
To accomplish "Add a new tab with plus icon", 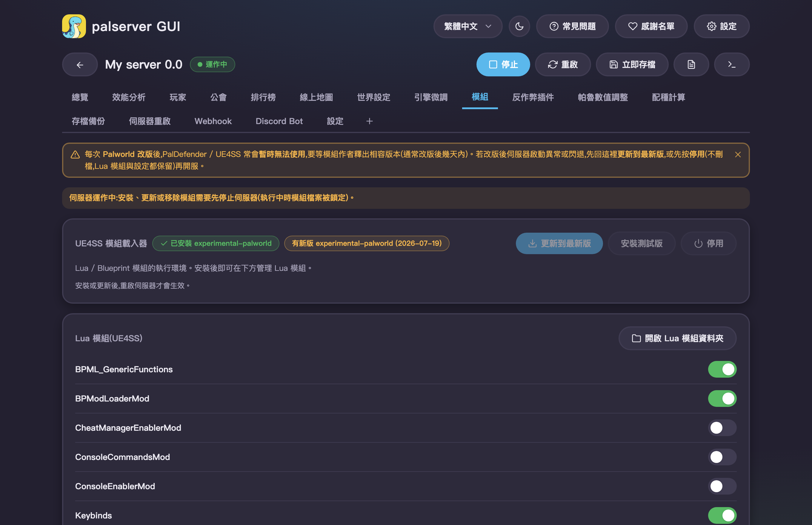I will [x=370, y=121].
